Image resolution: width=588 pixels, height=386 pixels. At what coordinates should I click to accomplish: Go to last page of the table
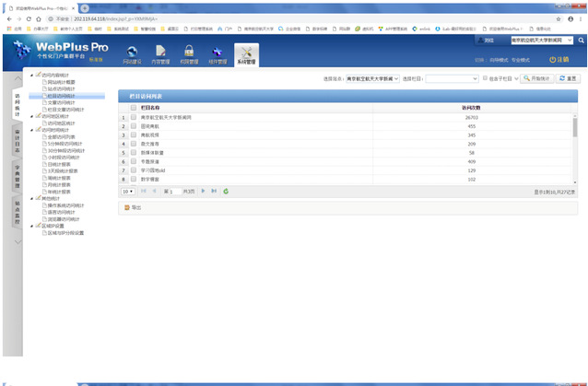click(214, 191)
